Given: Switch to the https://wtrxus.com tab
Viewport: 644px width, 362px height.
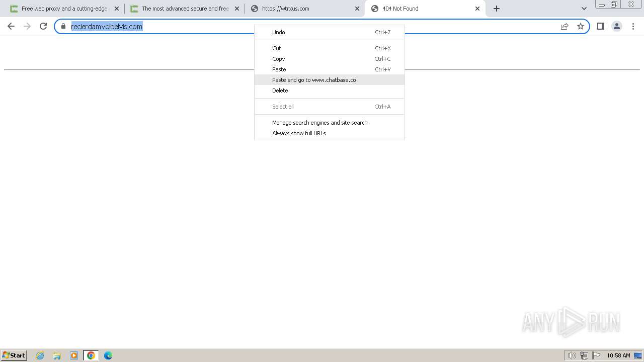Looking at the screenshot, I should (304, 9).
